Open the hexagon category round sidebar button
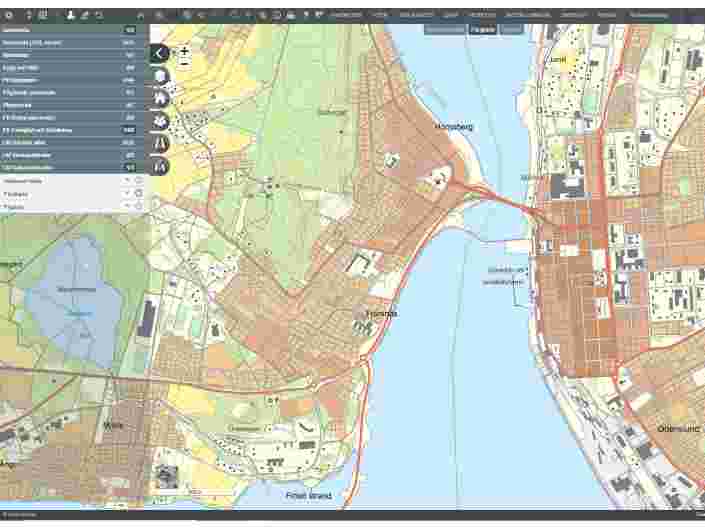Screen dimensions: 705x528 tap(160, 76)
